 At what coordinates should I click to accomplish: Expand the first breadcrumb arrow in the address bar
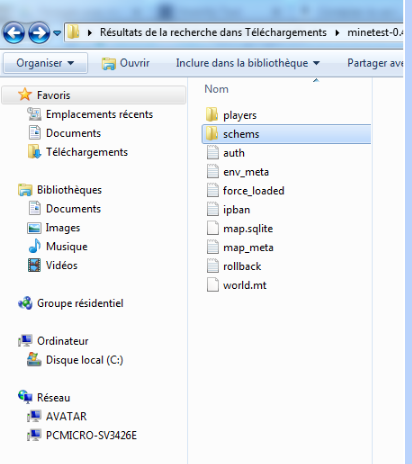[x=89, y=33]
